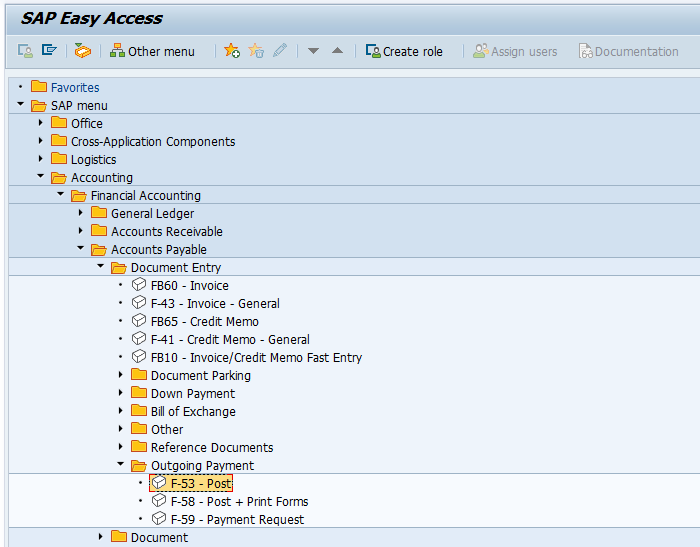Viewport: 700px width, 547px height.
Task: Expand the General Ledger arrow
Action: [x=81, y=213]
